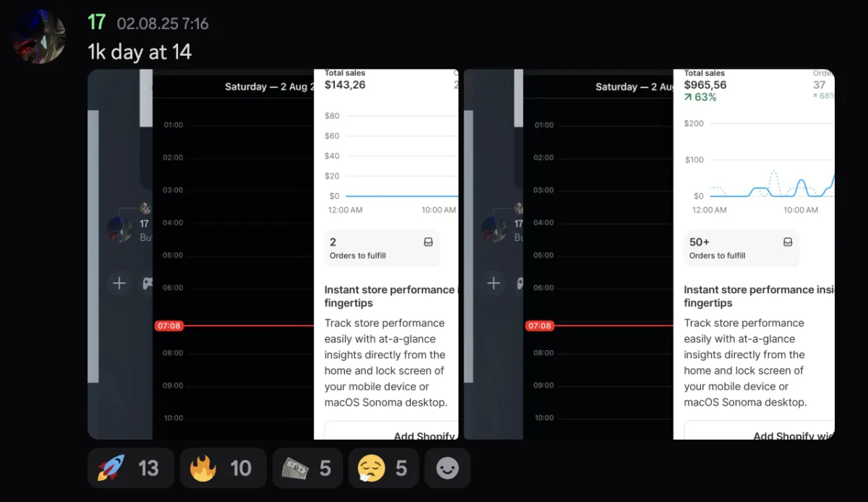Click the "2 Orders to fulfill" card
Screen dimensions: 868x502
382,248
